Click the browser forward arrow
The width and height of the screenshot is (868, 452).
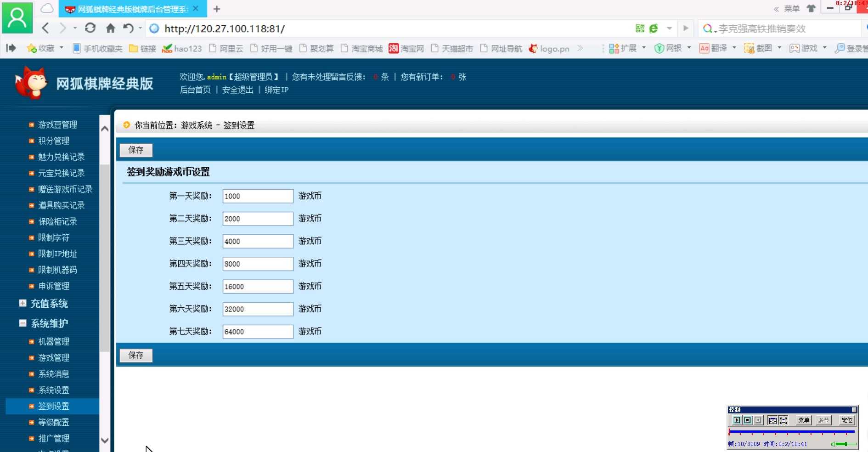click(63, 28)
